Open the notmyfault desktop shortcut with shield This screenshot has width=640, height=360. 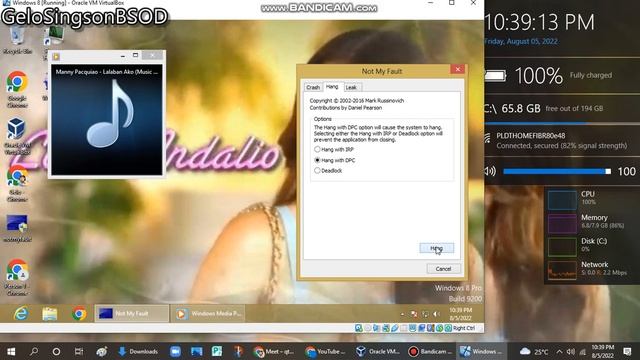point(17,228)
